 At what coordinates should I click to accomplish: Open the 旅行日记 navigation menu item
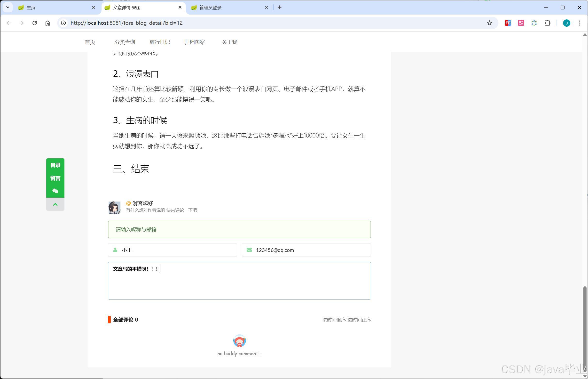(160, 42)
